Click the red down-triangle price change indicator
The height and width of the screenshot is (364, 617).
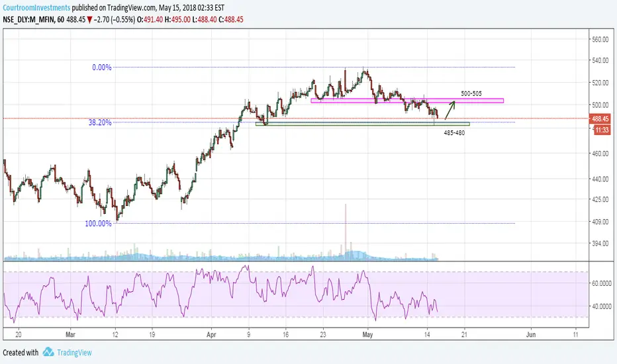tap(89, 20)
